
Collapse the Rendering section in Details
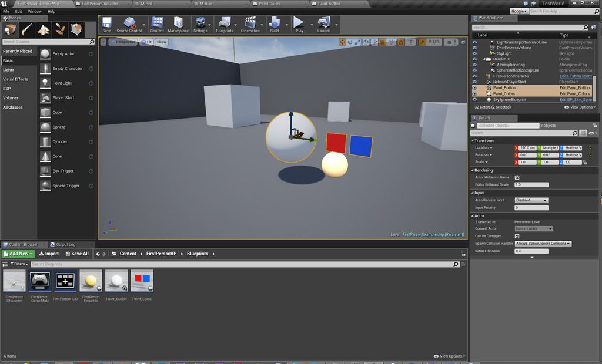click(x=473, y=170)
